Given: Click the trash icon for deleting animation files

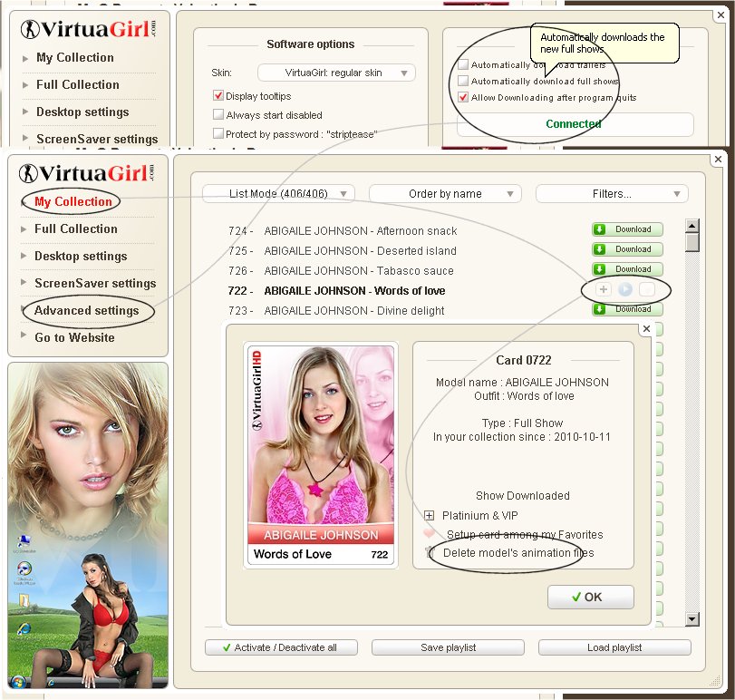Looking at the screenshot, I should (430, 552).
